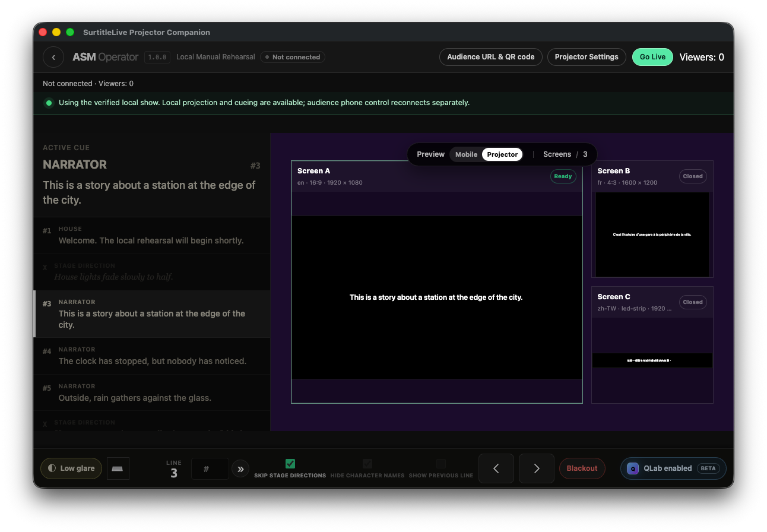Viewport: 767px width, 532px height.
Task: Open Audience URL & QR code
Action: 491,57
